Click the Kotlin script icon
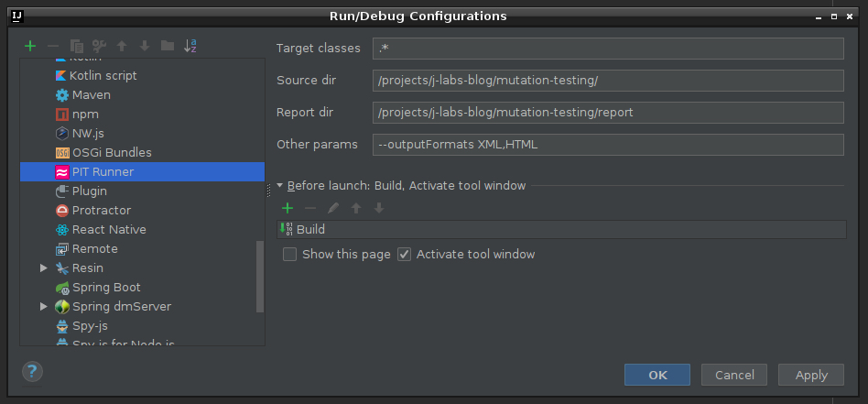 tap(61, 76)
